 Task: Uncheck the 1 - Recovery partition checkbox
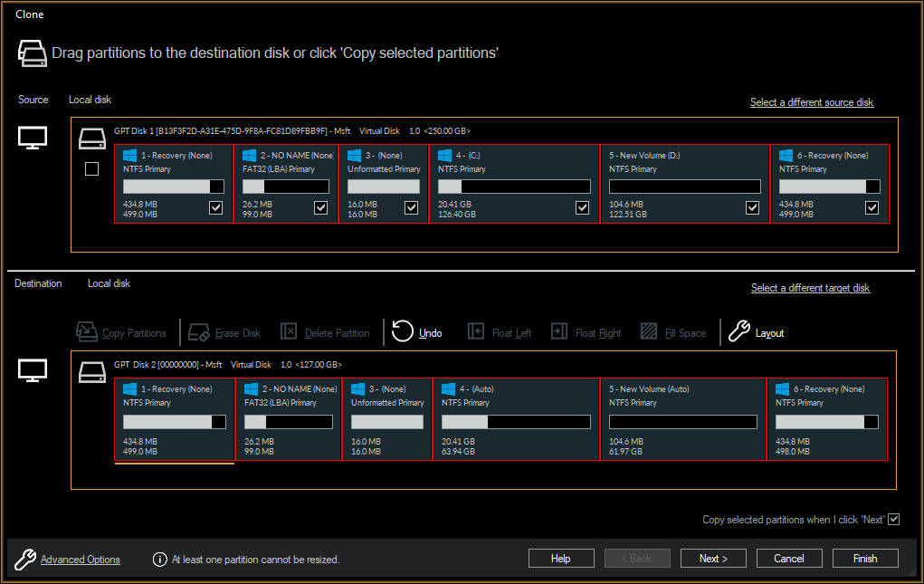coord(215,207)
